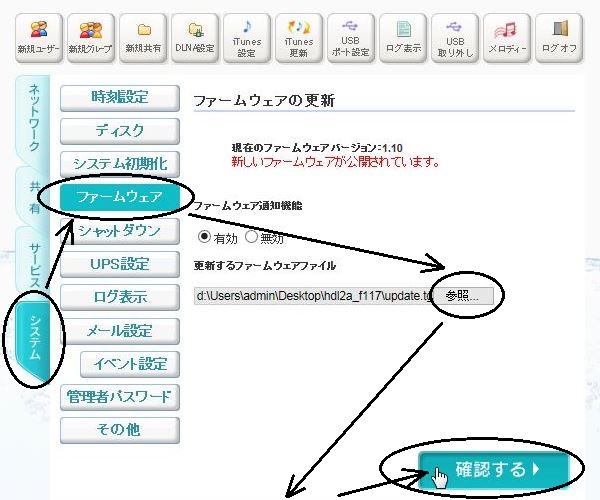Open the ディスク menu item
This screenshot has width=600, height=500.
tap(120, 131)
